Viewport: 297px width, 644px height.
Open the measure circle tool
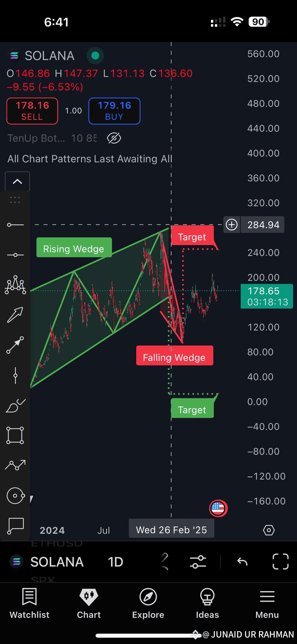click(x=15, y=496)
